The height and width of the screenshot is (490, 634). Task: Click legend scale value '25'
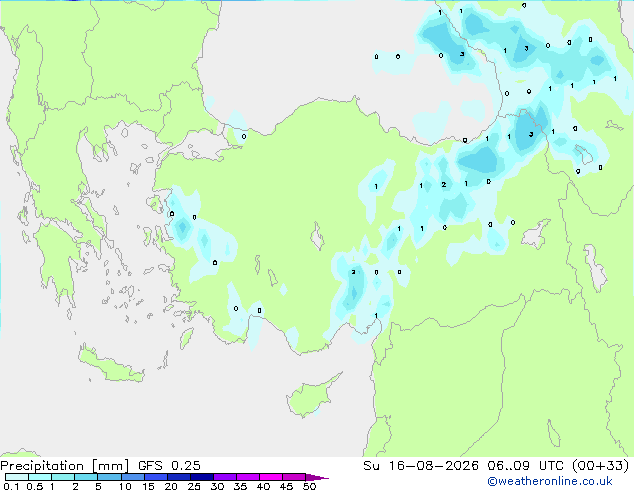[194, 486]
